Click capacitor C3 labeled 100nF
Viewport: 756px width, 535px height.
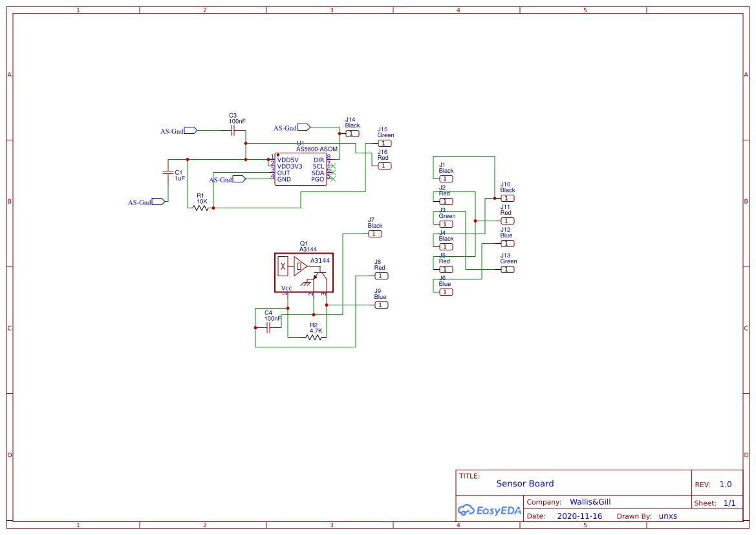coord(232,129)
